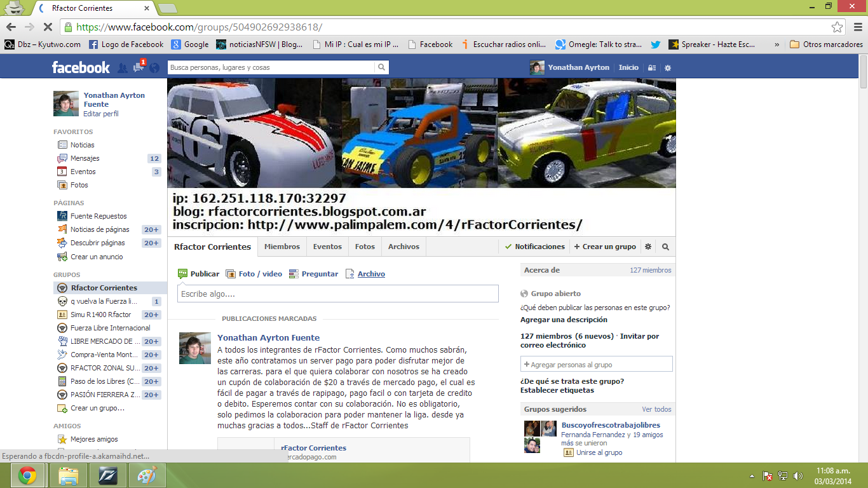Open Mejores amigos list

(94, 439)
